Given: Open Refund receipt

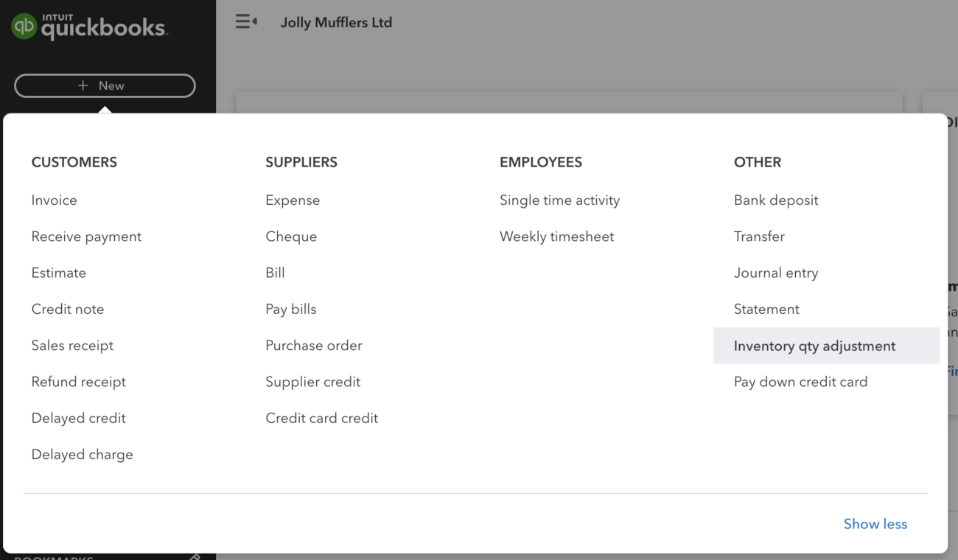Looking at the screenshot, I should click(x=79, y=381).
